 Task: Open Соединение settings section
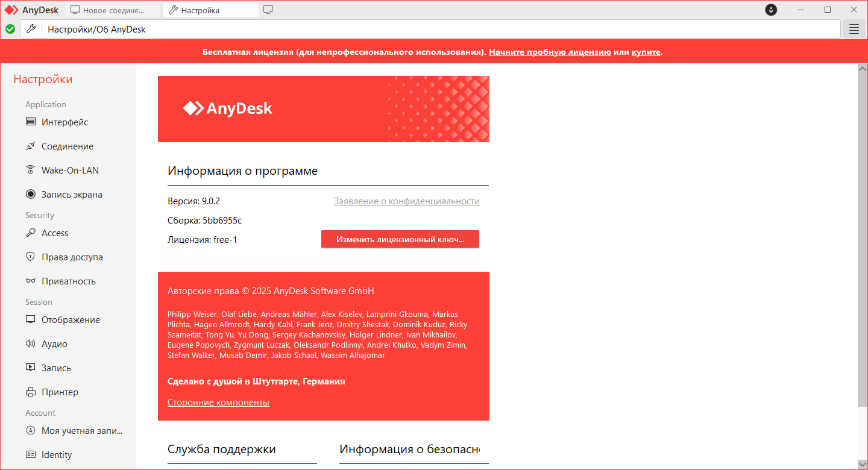pyautogui.click(x=68, y=146)
